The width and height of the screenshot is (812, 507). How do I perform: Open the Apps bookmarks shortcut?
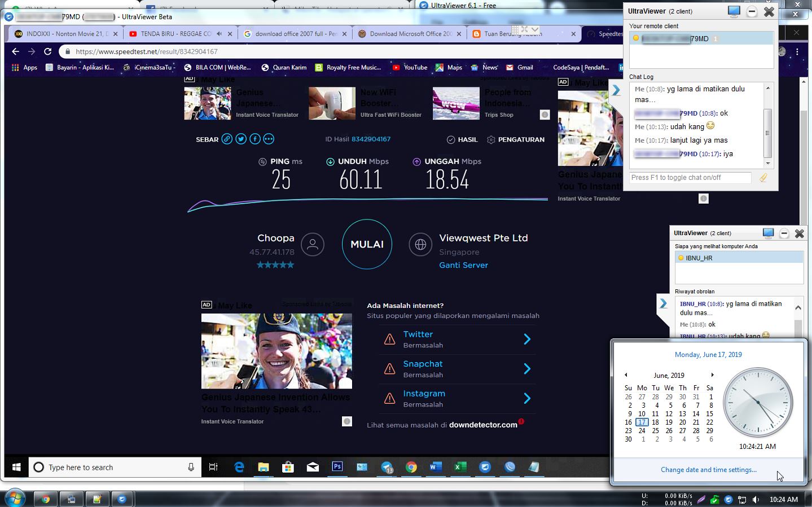pos(24,67)
